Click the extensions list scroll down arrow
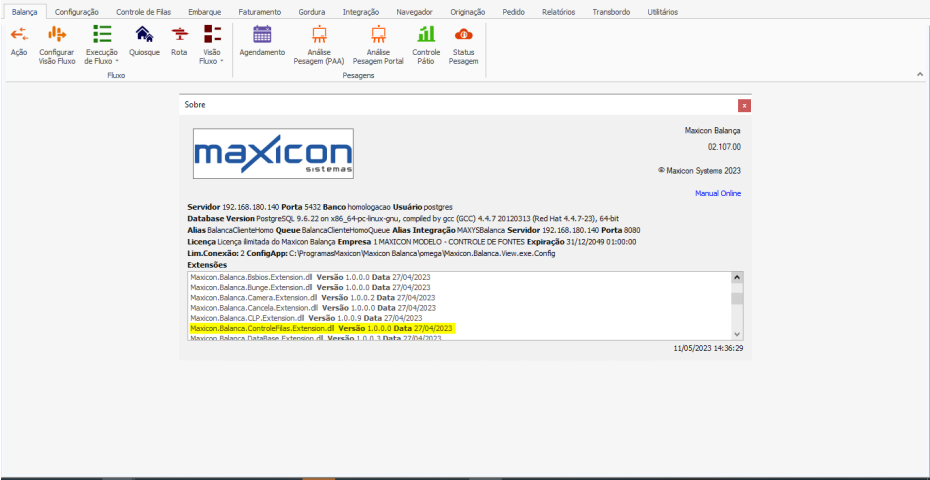Screen dimensions: 930x480 coord(737,335)
